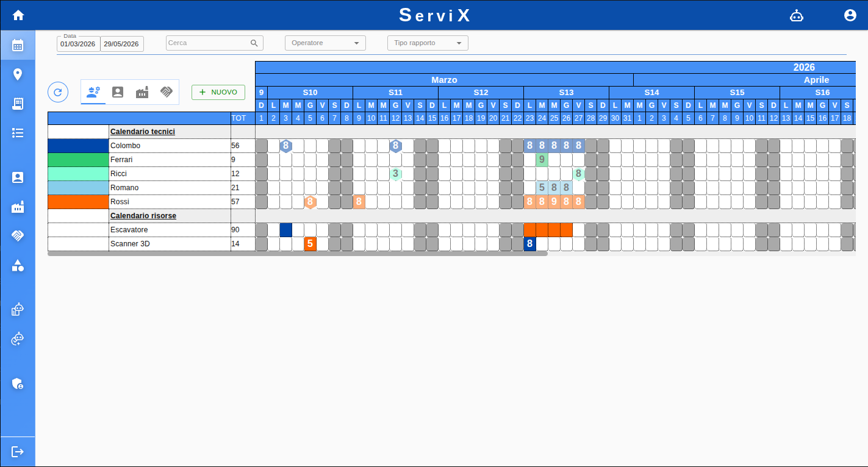Open the Operatore dropdown
This screenshot has width=868, height=467.
coord(325,43)
